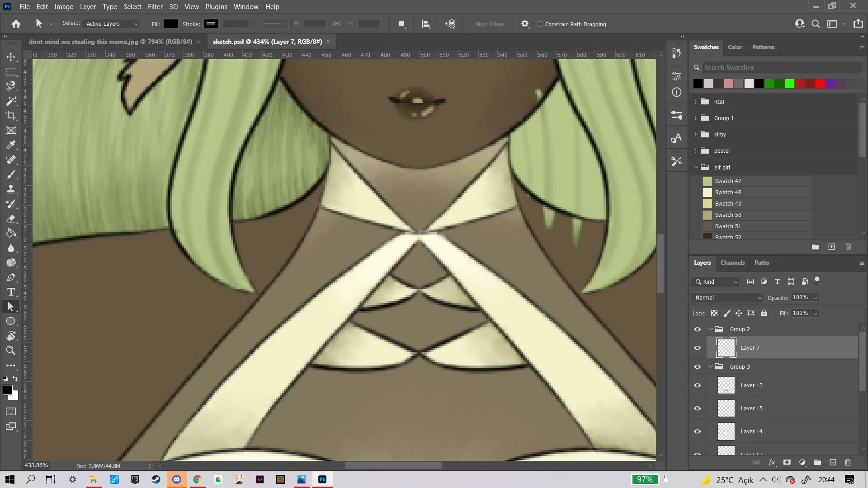Choose Swatch 49 in elf girl group
Screen dimensions: 868x488
[x=728, y=204]
